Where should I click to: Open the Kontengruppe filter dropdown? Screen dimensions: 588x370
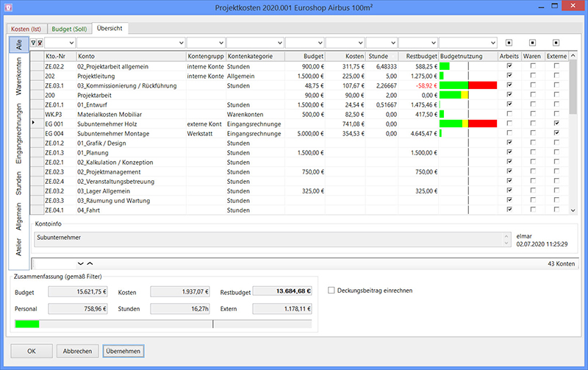[x=221, y=43]
